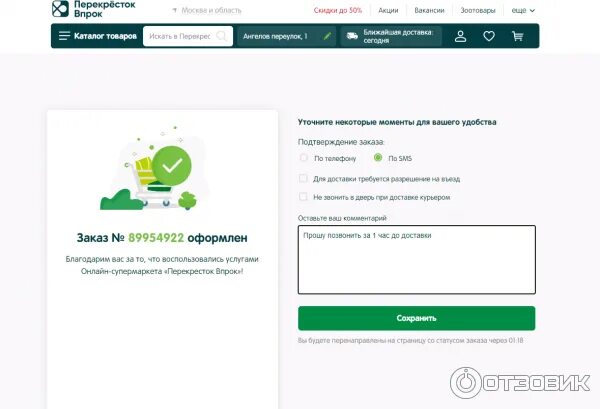Edit delivery address with pencil icon
This screenshot has height=409, width=600.
tap(327, 36)
